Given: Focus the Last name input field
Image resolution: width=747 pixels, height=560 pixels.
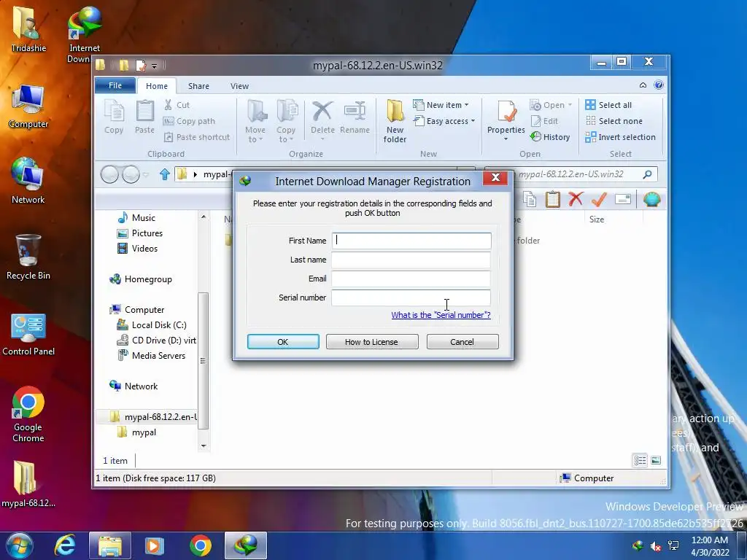Looking at the screenshot, I should [x=411, y=260].
